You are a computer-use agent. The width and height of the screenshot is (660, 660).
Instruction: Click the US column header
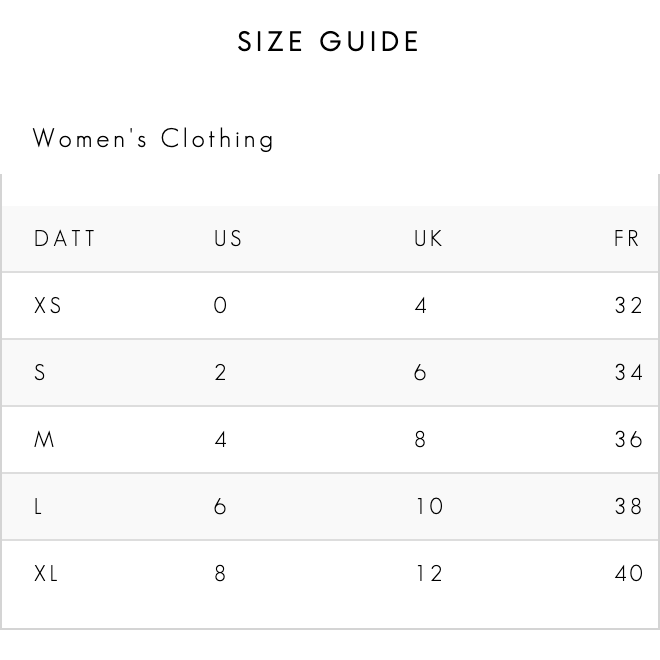[228, 239]
